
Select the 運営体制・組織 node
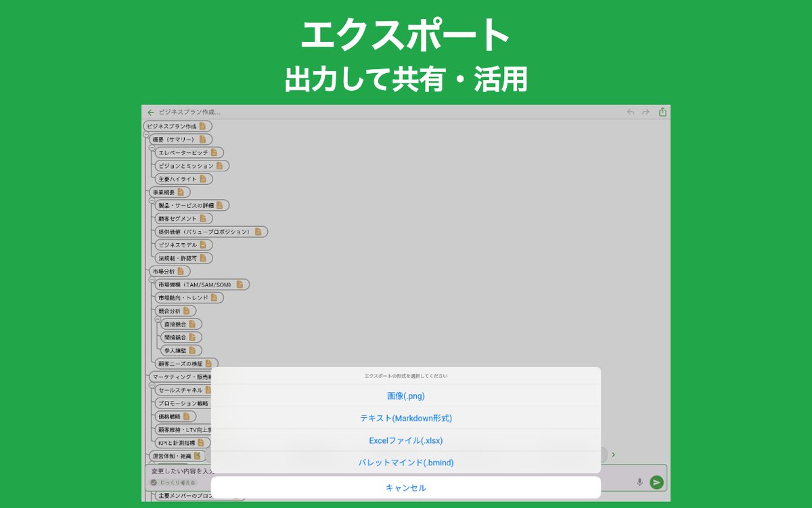(x=177, y=456)
